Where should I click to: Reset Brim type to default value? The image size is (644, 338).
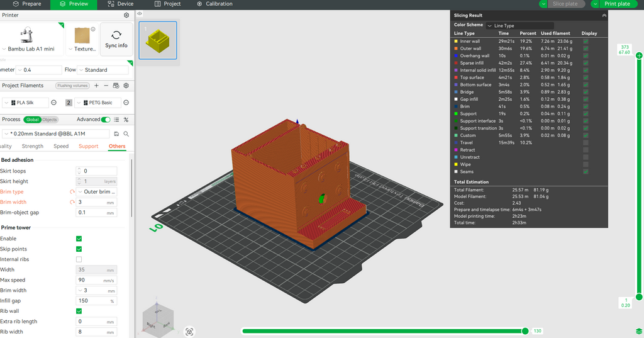[72, 191]
